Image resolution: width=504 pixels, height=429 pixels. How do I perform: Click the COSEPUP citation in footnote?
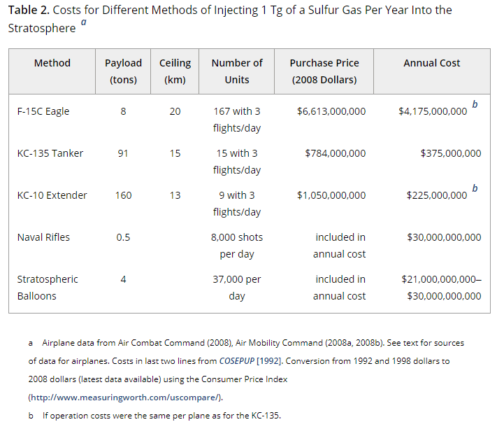pyautogui.click(x=255, y=361)
